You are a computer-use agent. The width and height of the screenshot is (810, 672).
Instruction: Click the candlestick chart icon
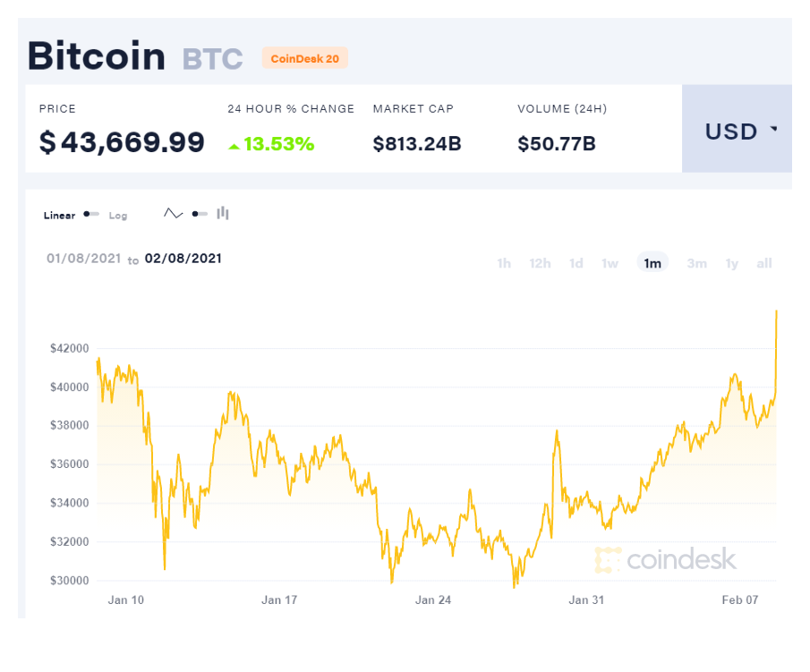tap(223, 213)
